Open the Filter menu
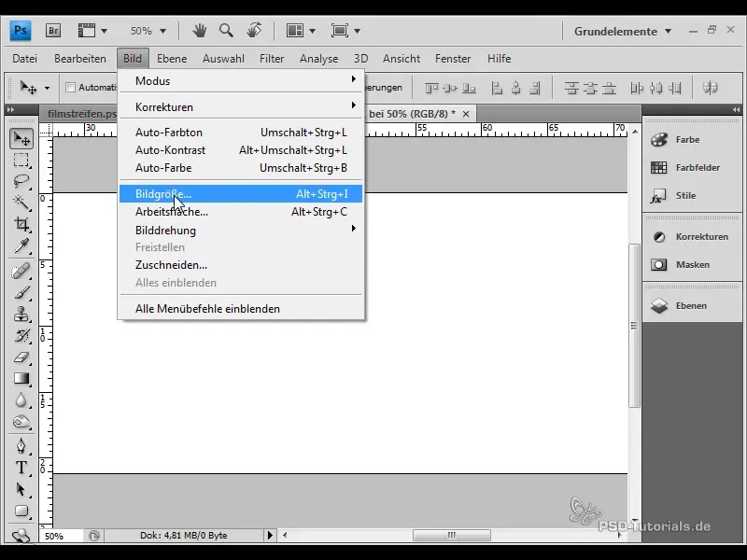 point(272,59)
